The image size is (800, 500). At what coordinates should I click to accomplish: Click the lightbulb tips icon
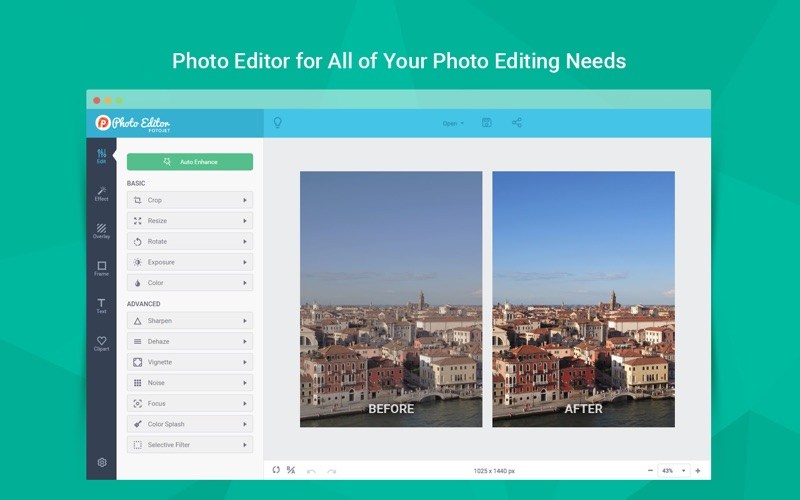[278, 123]
